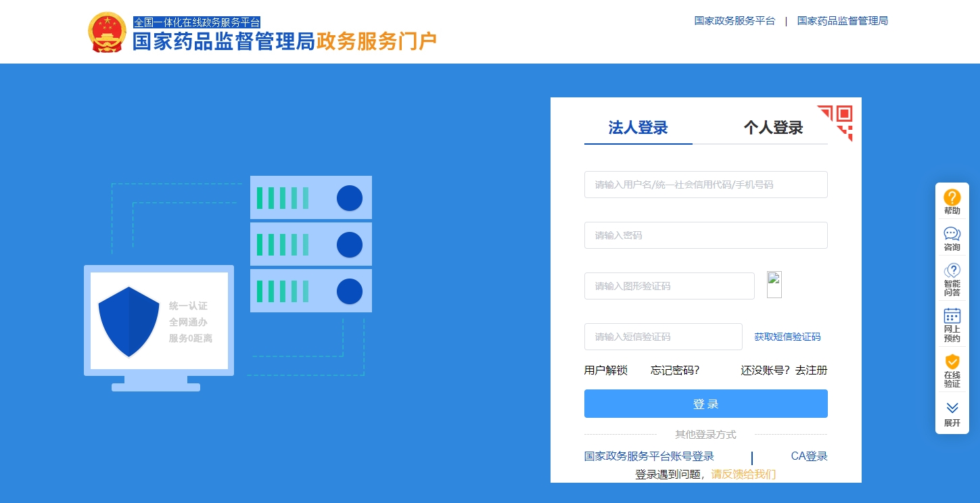Refresh the broken captcha image
The height and width of the screenshot is (503, 980).
click(x=774, y=285)
